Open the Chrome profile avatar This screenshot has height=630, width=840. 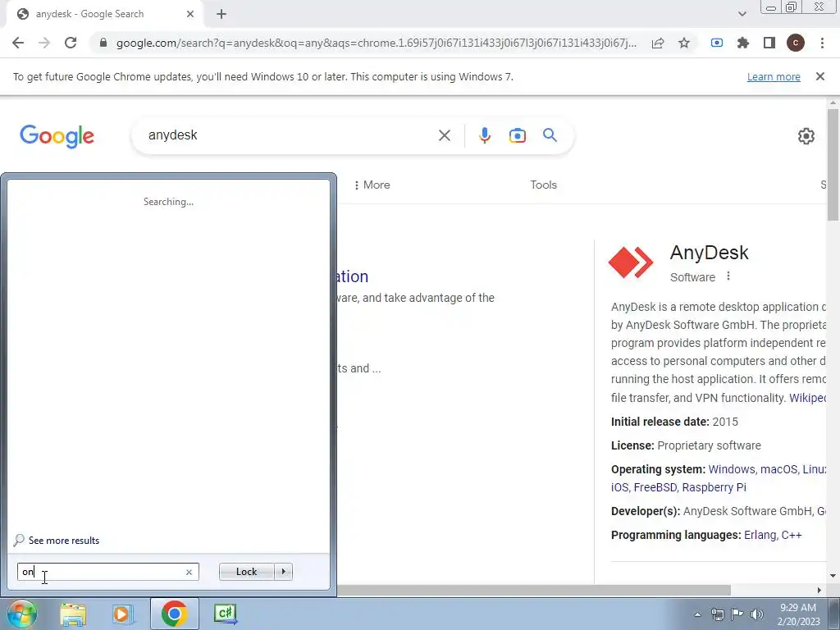point(796,43)
